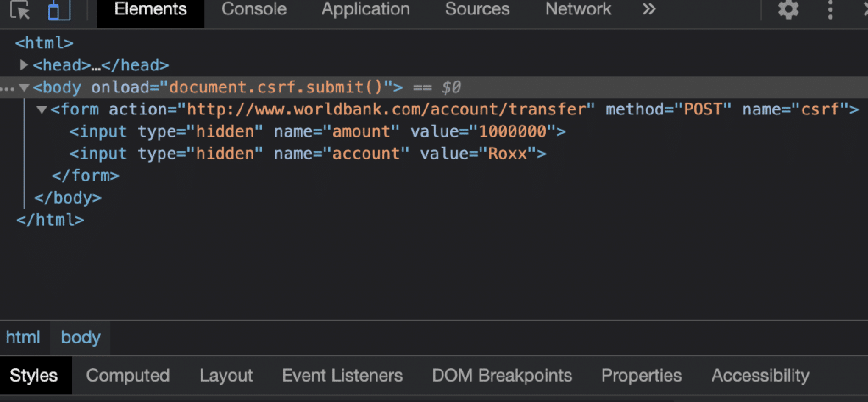Open the DOM Breakpoints pane tab
The height and width of the screenshot is (402, 868).
click(502, 376)
